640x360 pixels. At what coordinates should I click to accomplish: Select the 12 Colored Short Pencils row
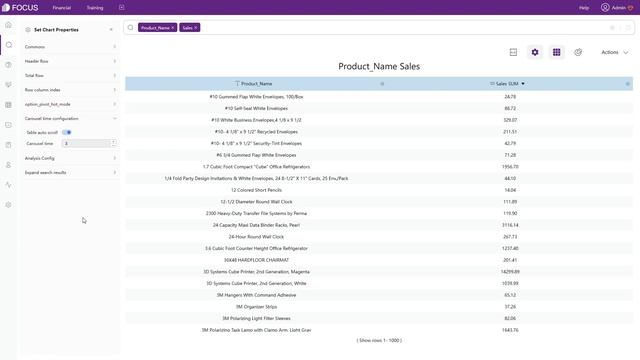(x=379, y=190)
